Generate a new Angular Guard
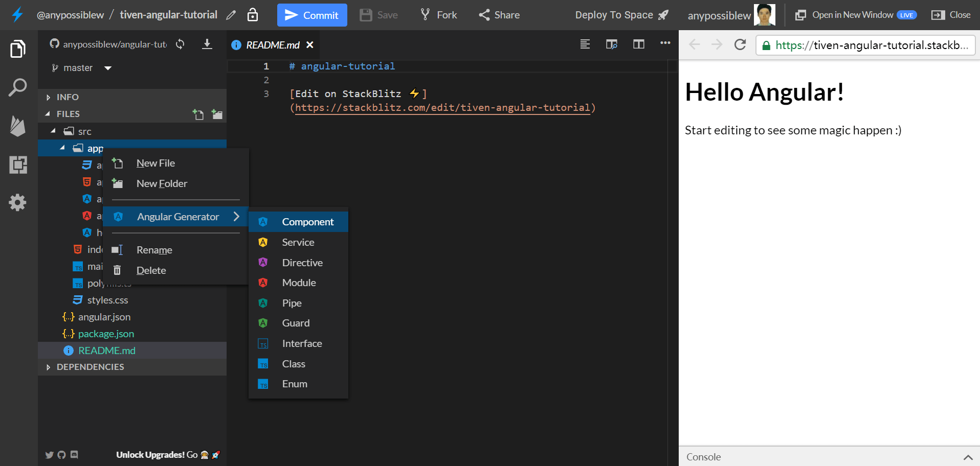This screenshot has height=466, width=980. click(x=298, y=323)
